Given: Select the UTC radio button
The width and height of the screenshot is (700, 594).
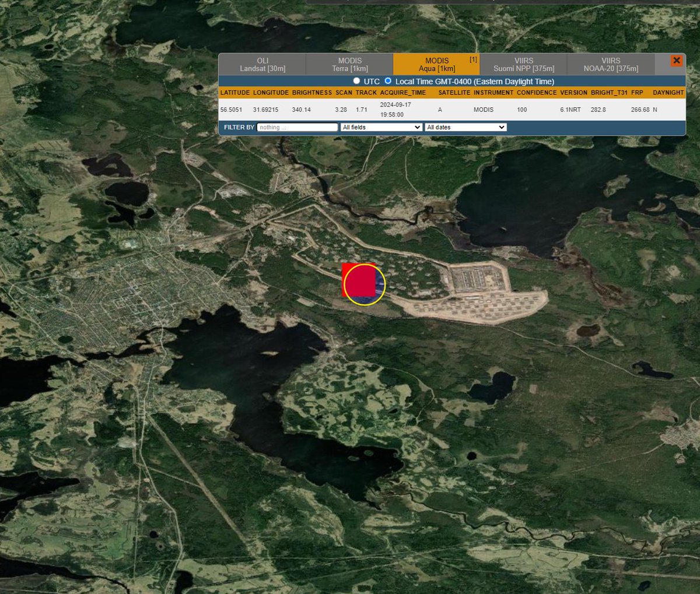Looking at the screenshot, I should [356, 81].
